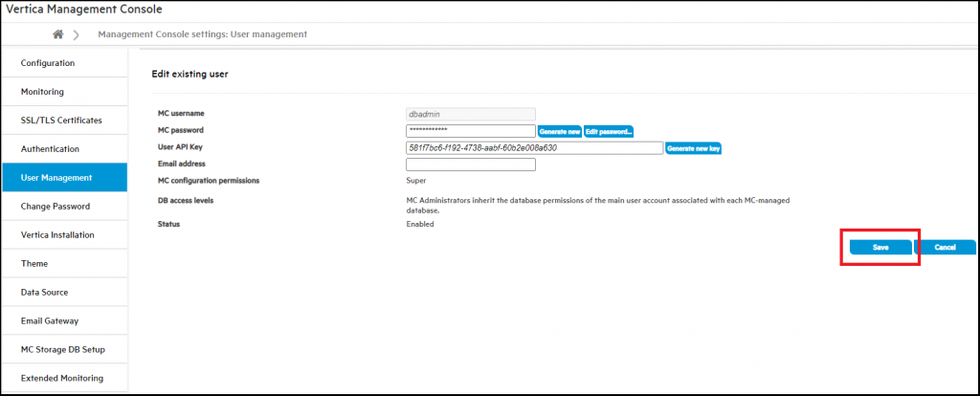Click the breadcrumb chevron arrow

click(x=76, y=35)
